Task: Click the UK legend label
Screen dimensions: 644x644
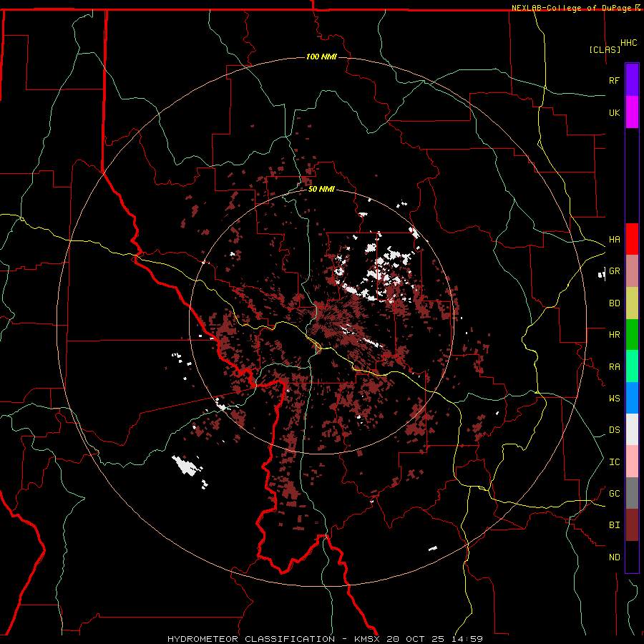Action: coord(614,112)
